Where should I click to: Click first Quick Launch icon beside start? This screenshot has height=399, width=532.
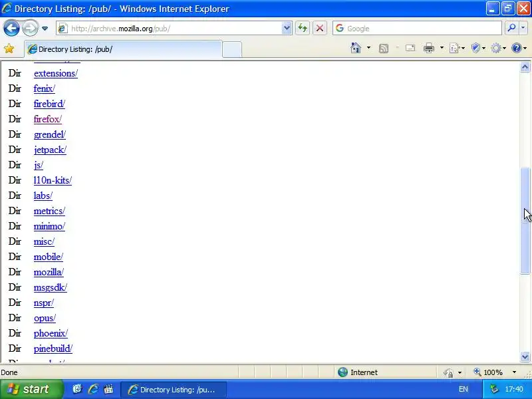point(77,389)
